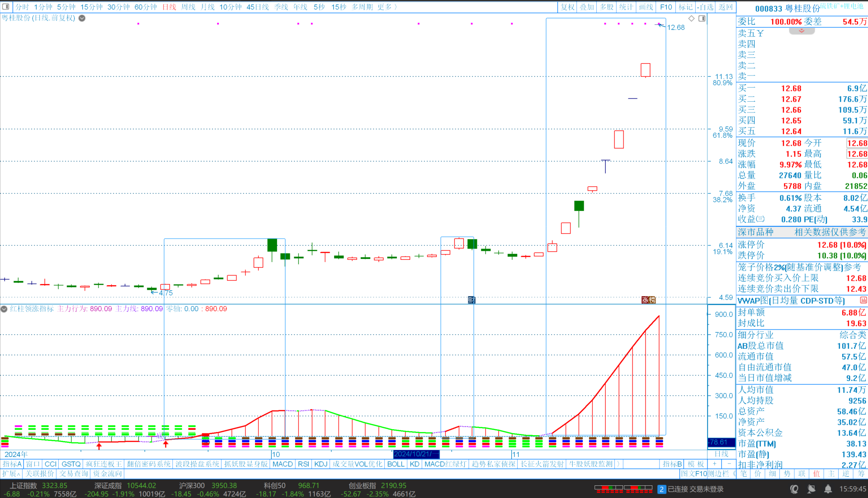Toggle the side panel icon near chart corner
Image resolution: width=868 pixels, height=498 pixels.
pos(702,19)
